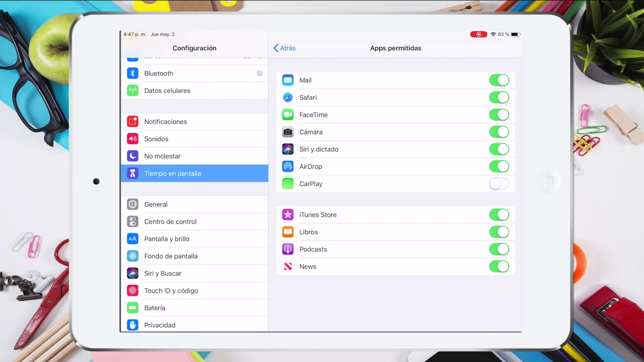This screenshot has height=362, width=644.
Task: Tap the General gear icon
Action: point(132,204)
